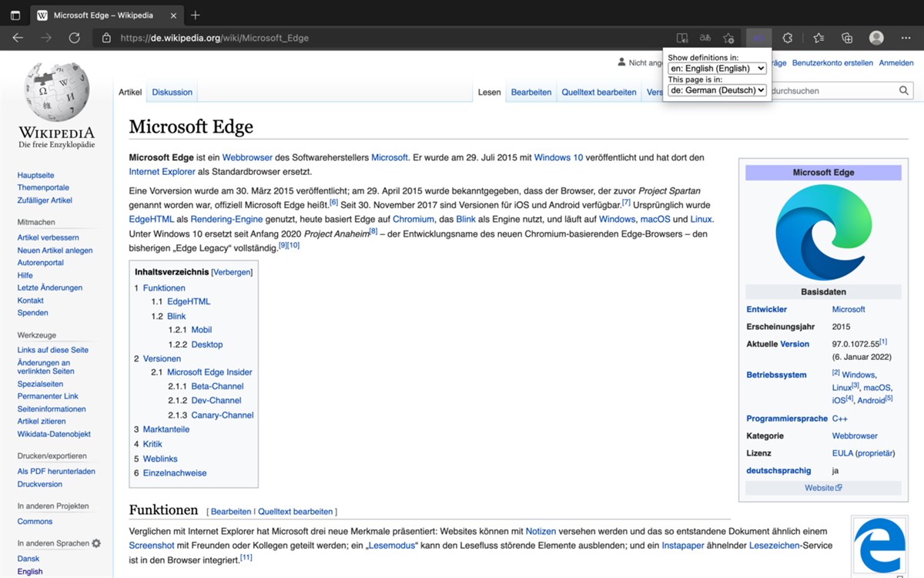Open Seiteninformationen in Werkzeuge

[52, 408]
